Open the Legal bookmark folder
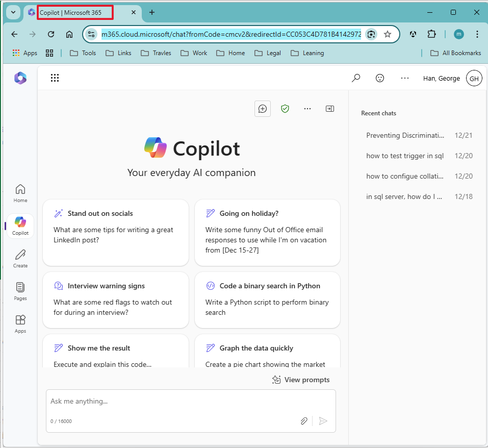This screenshot has height=448, width=488. [x=268, y=53]
